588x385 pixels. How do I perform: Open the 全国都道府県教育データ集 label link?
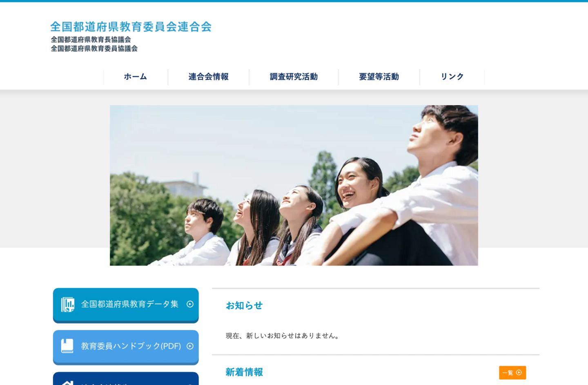click(x=130, y=304)
